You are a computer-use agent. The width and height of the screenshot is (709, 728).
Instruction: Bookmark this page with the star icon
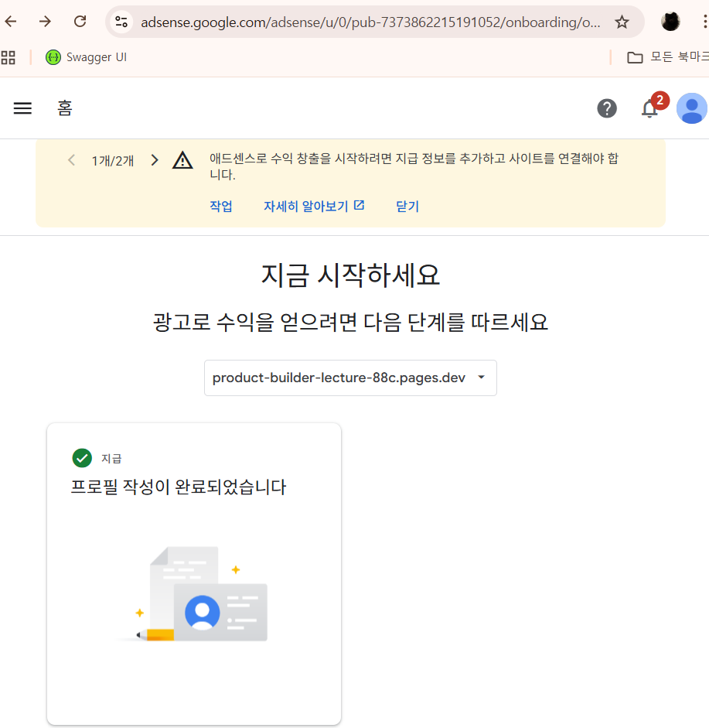622,22
